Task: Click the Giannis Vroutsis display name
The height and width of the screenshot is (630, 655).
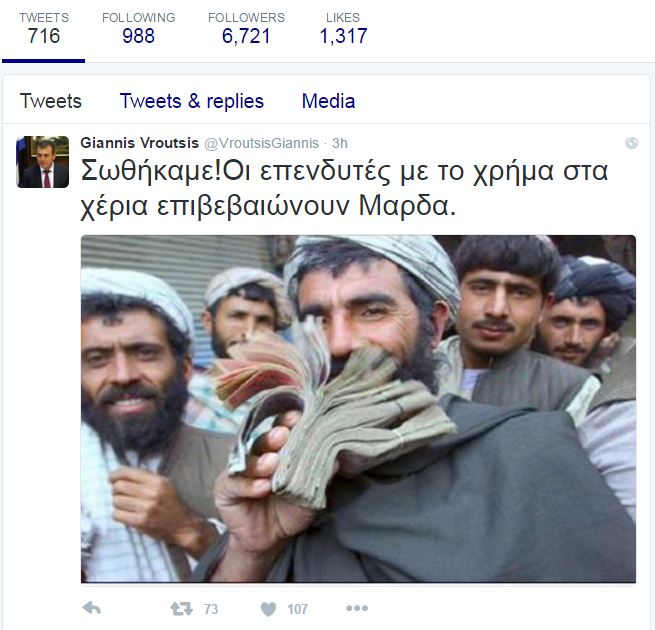Action: pyautogui.click(x=140, y=143)
